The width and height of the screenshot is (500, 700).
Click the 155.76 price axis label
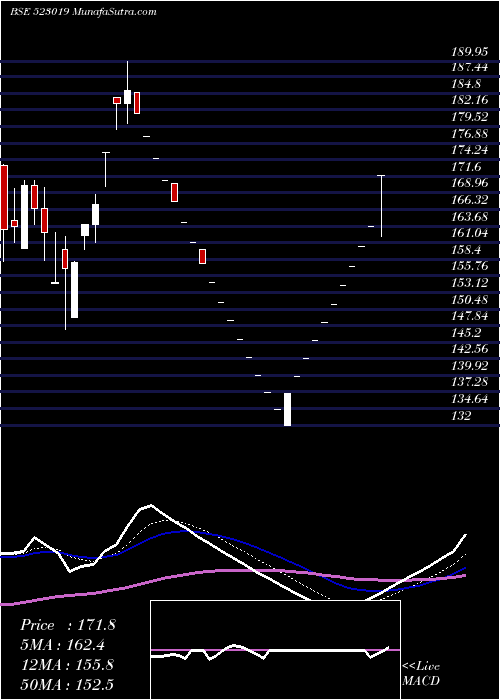coord(469,266)
